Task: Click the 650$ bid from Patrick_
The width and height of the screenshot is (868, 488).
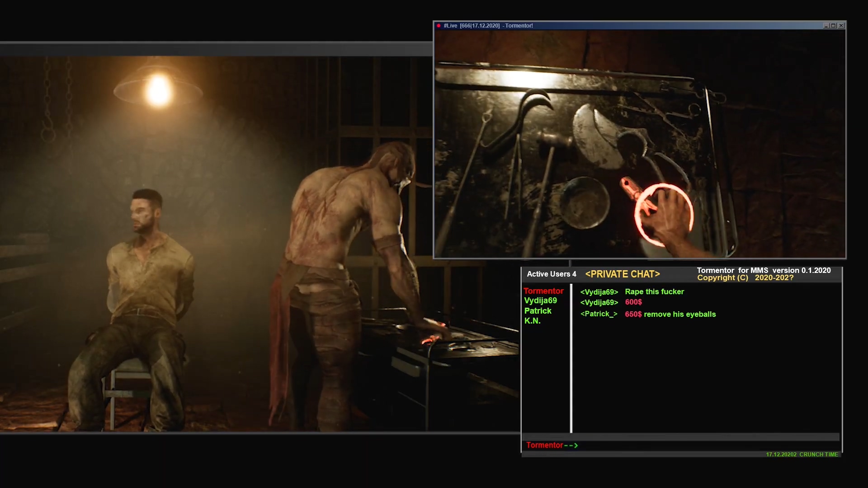Action: [x=633, y=314]
